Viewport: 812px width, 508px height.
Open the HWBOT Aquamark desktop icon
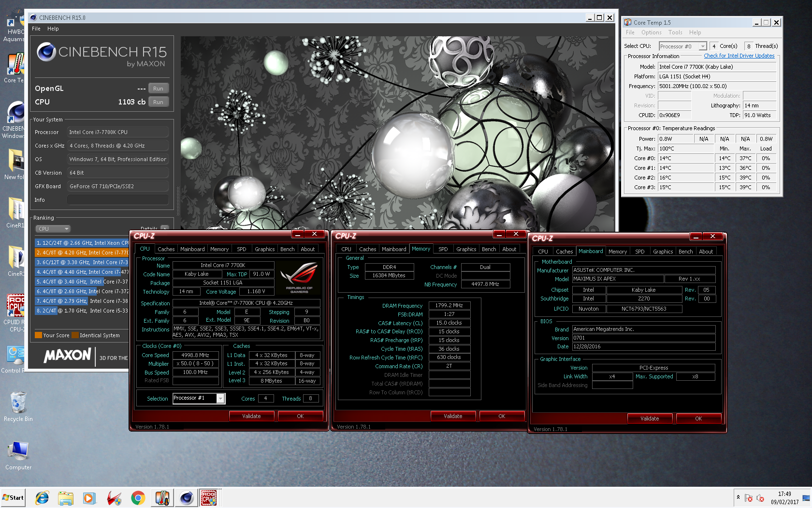click(x=14, y=27)
